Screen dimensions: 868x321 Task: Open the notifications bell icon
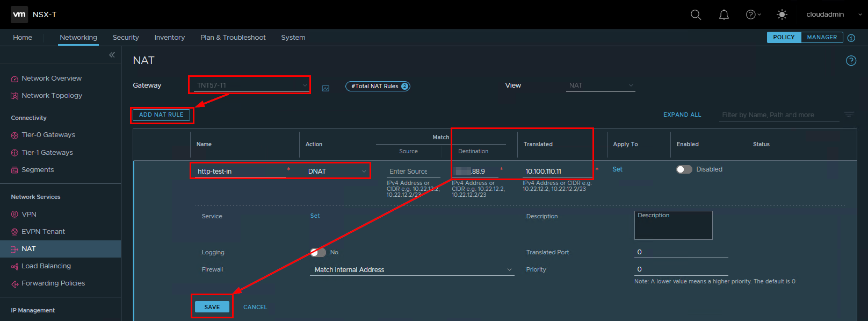(724, 15)
